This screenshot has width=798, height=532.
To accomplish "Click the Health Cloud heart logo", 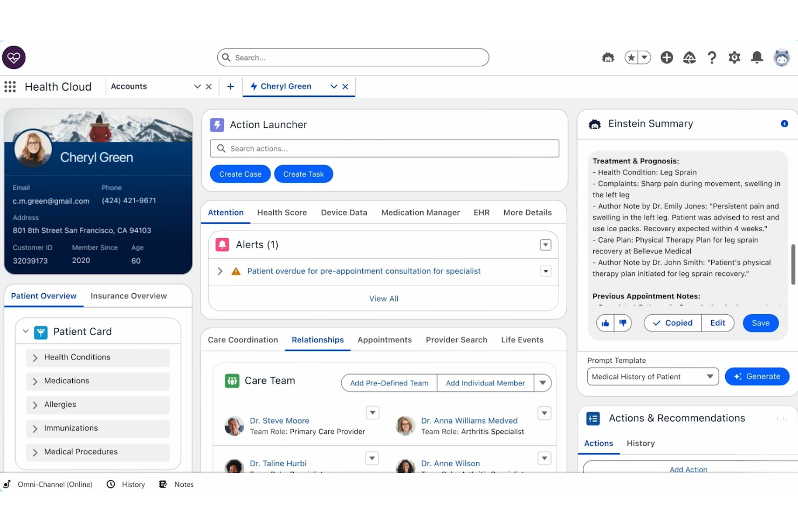I will [14, 58].
